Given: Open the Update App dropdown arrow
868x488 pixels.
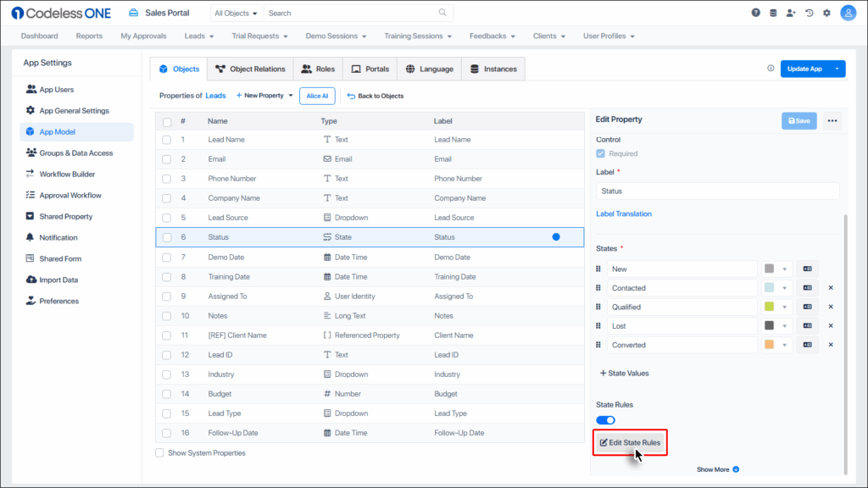Looking at the screenshot, I should [x=837, y=69].
